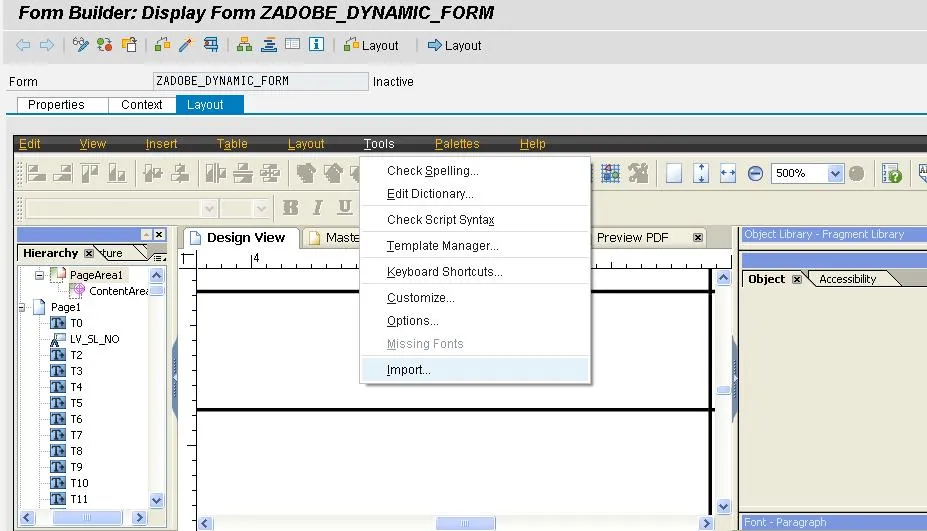Click the Layout button with check icon
Viewport: 927px width, 531px height.
point(371,45)
